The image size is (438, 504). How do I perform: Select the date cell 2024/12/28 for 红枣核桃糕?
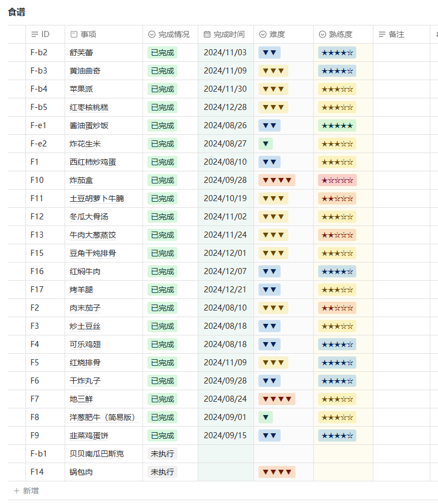point(225,107)
